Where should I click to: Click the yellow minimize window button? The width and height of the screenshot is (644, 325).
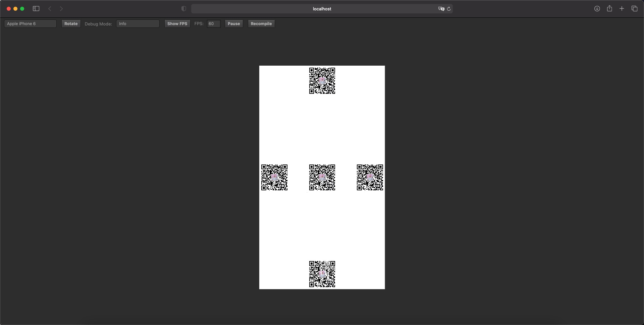pyautogui.click(x=15, y=9)
